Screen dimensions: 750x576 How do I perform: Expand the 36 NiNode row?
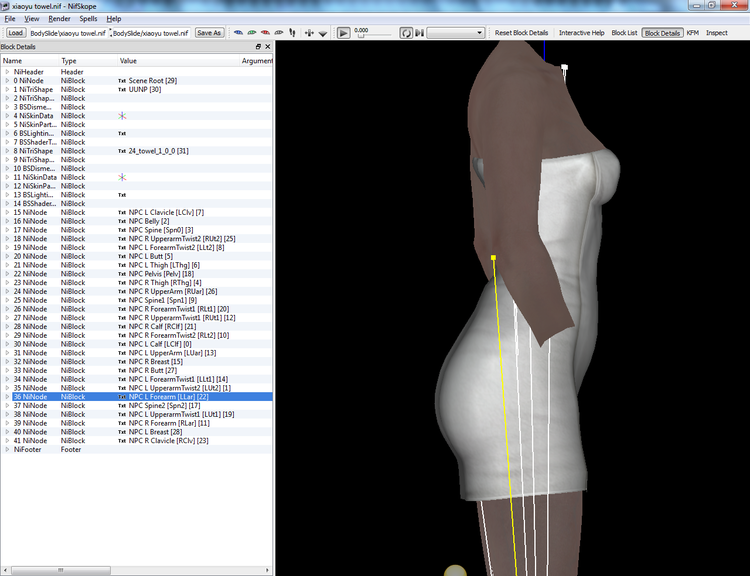(x=7, y=397)
